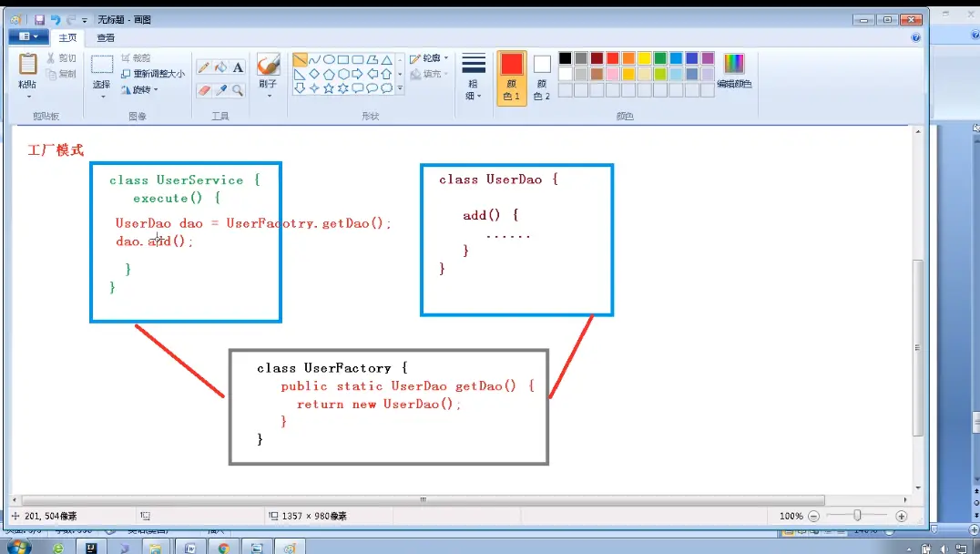Viewport: 980px width, 554px height.
Task: Click the Cut (剪切) button
Action: 61,58
